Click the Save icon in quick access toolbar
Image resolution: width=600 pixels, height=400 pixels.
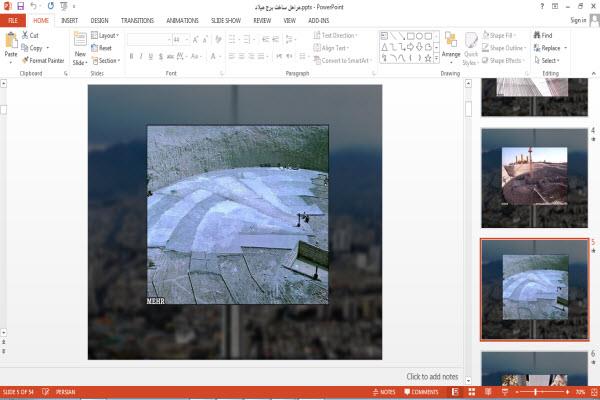[21, 6]
